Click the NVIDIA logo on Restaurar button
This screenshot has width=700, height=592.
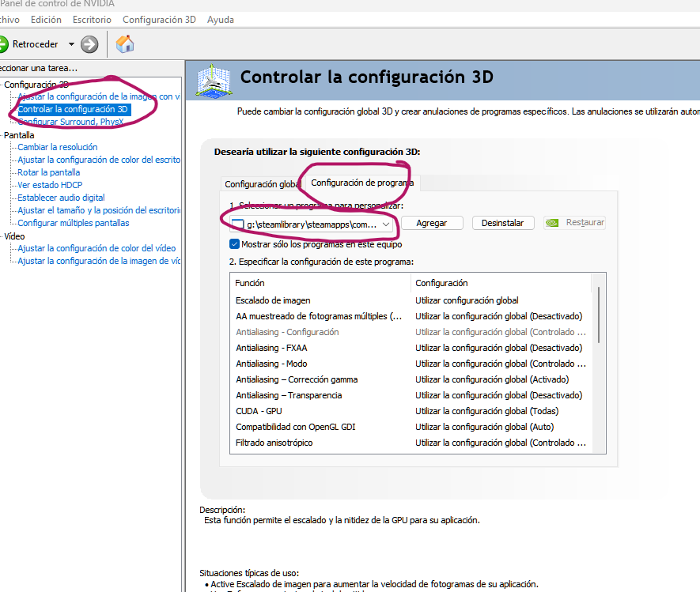(552, 223)
